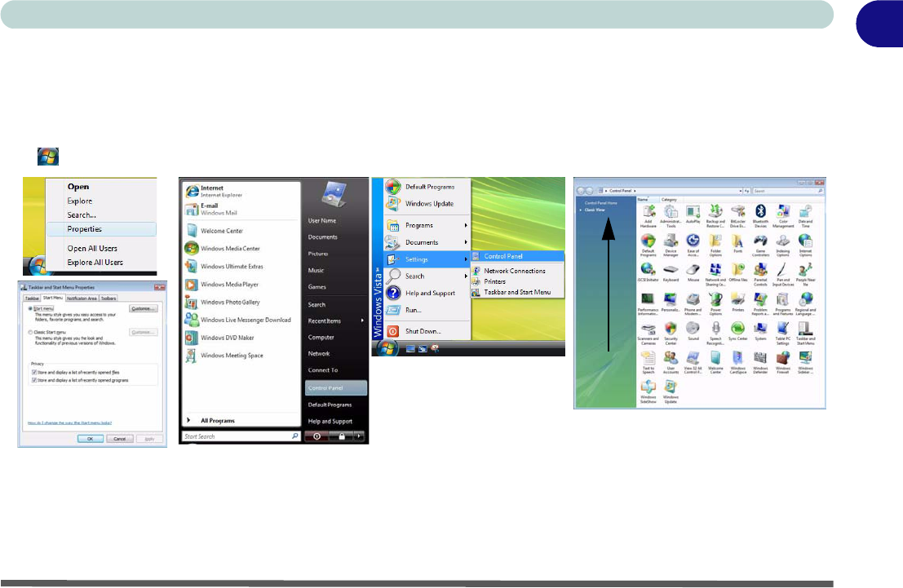Select the Start menu radio button
Image resolution: width=903 pixels, height=588 pixels.
[x=30, y=309]
